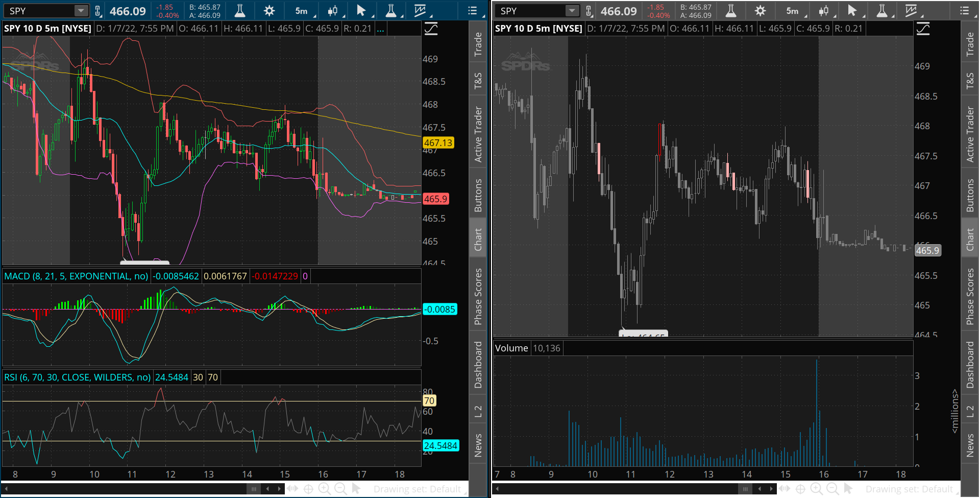Open chart settings gear in right chart
The width and height of the screenshot is (980, 498).
pyautogui.click(x=760, y=11)
